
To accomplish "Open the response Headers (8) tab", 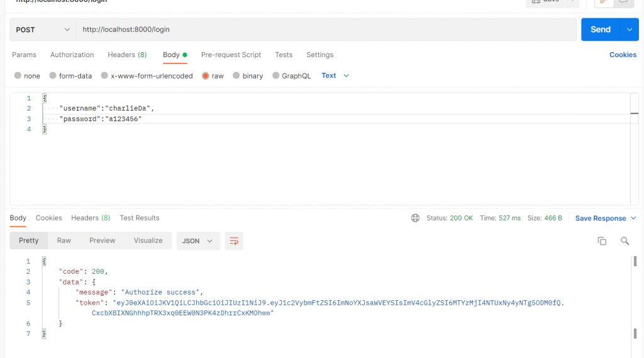I will [x=91, y=218].
